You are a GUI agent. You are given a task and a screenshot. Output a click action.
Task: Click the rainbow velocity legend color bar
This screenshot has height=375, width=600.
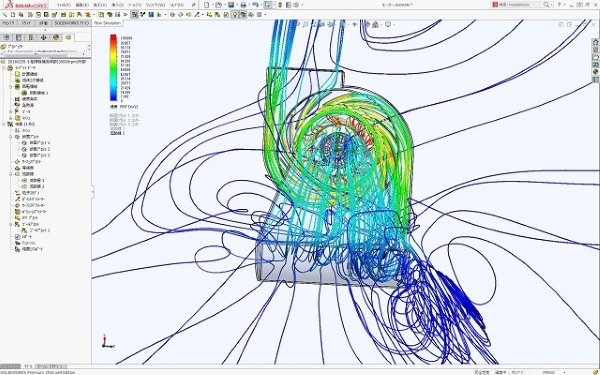(x=113, y=68)
